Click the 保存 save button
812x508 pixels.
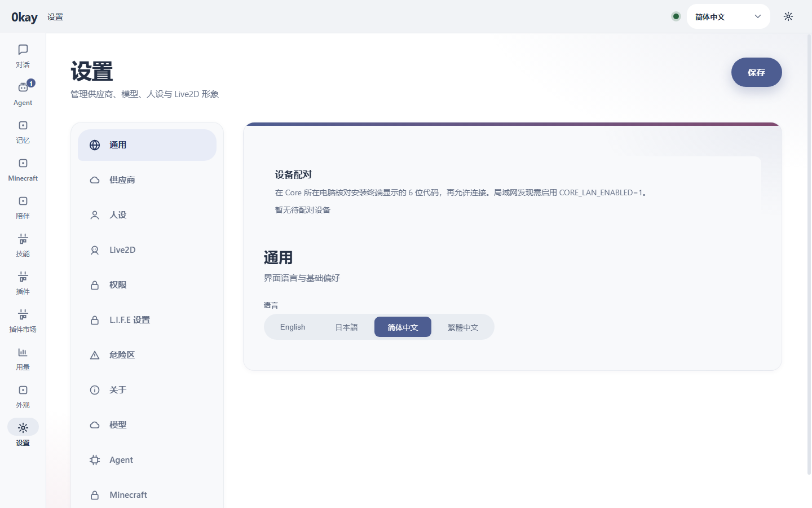[x=757, y=72]
